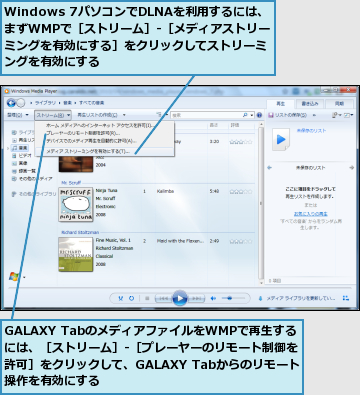Click the お気に入りの再生 link
This screenshot has height=395, width=360.
click(x=310, y=214)
